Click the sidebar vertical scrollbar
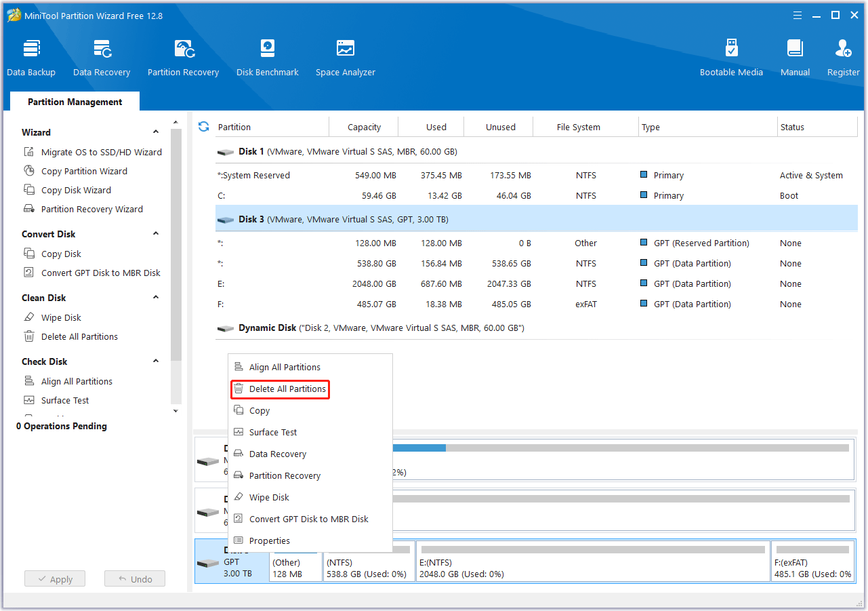 pos(176,244)
